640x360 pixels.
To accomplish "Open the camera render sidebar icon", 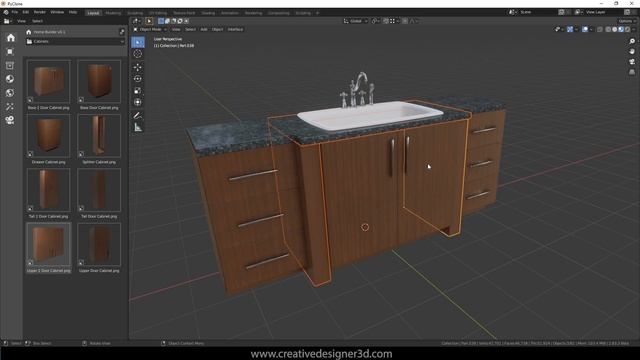I will click(11, 120).
